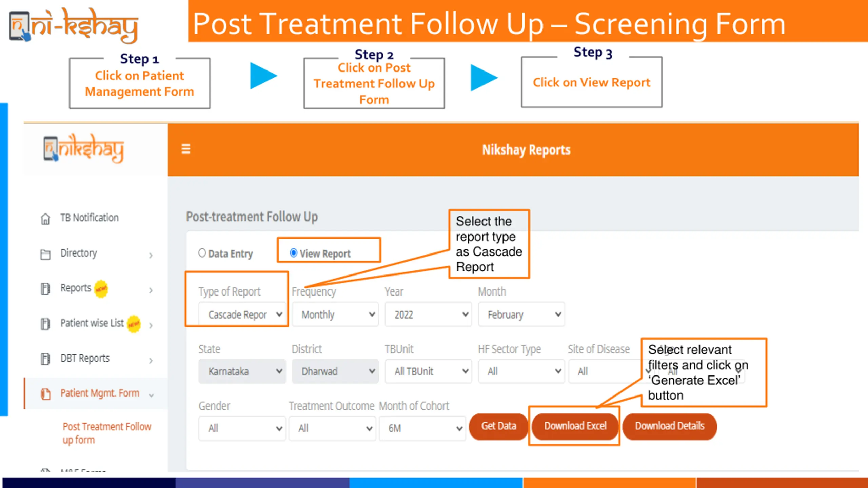Click the Post-treatment Follow Up heading
The width and height of the screenshot is (868, 488).
[252, 217]
